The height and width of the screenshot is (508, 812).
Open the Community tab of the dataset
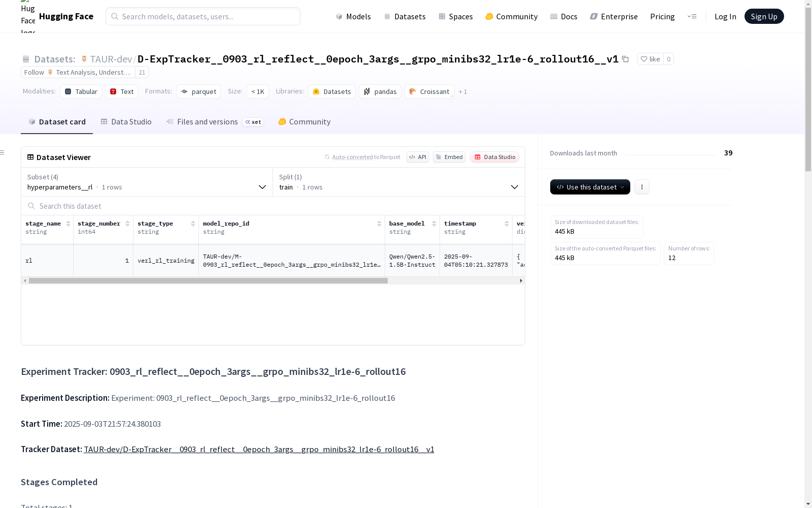tap(304, 122)
